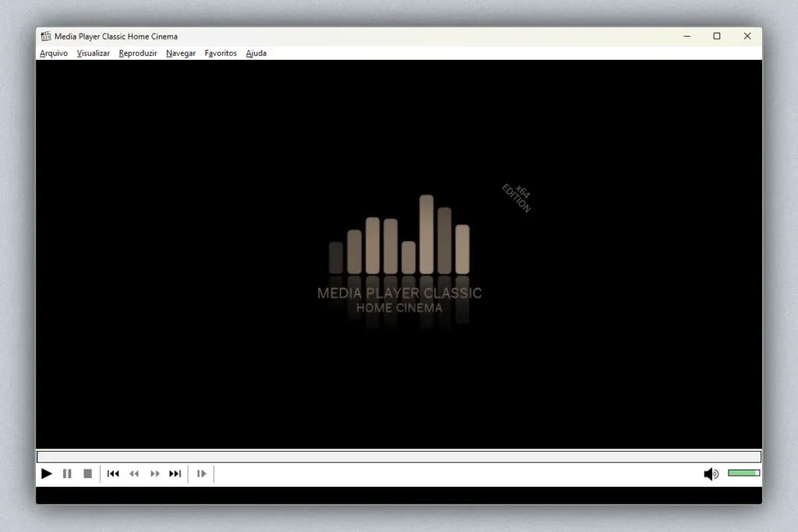Image resolution: width=798 pixels, height=532 pixels.
Task: Increase playback speed using the fast-forward arrows
Action: pyautogui.click(x=155, y=474)
